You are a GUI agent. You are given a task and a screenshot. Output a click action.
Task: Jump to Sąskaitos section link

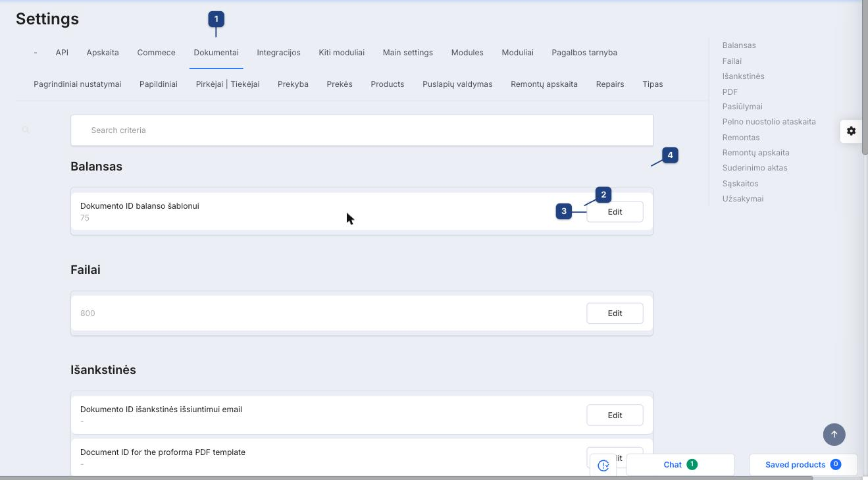pyautogui.click(x=740, y=184)
